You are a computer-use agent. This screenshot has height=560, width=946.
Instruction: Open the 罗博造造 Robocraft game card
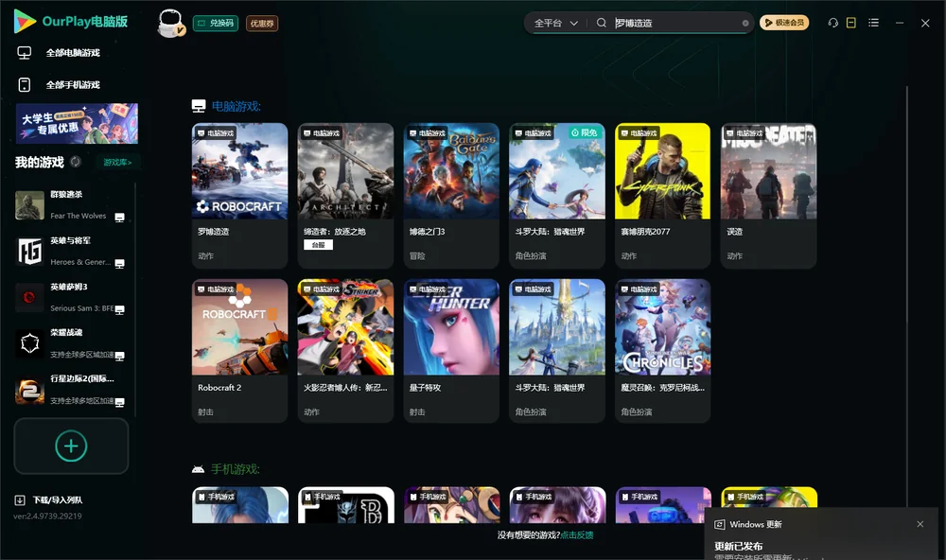239,196
